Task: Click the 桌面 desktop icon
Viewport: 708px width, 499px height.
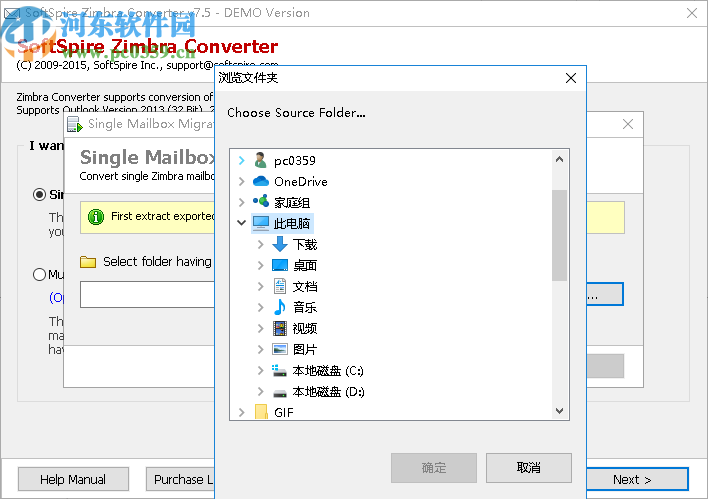Action: pyautogui.click(x=280, y=265)
